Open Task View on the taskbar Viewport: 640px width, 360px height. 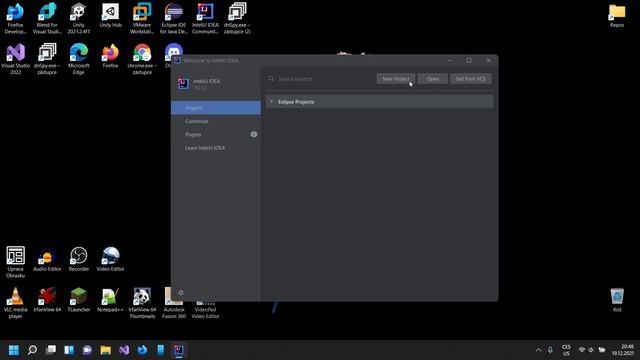tap(51, 350)
